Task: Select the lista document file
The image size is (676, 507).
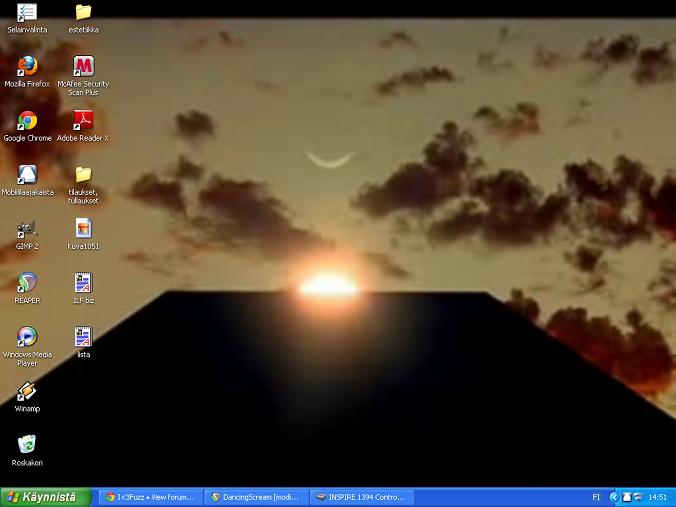Action: click(83, 338)
